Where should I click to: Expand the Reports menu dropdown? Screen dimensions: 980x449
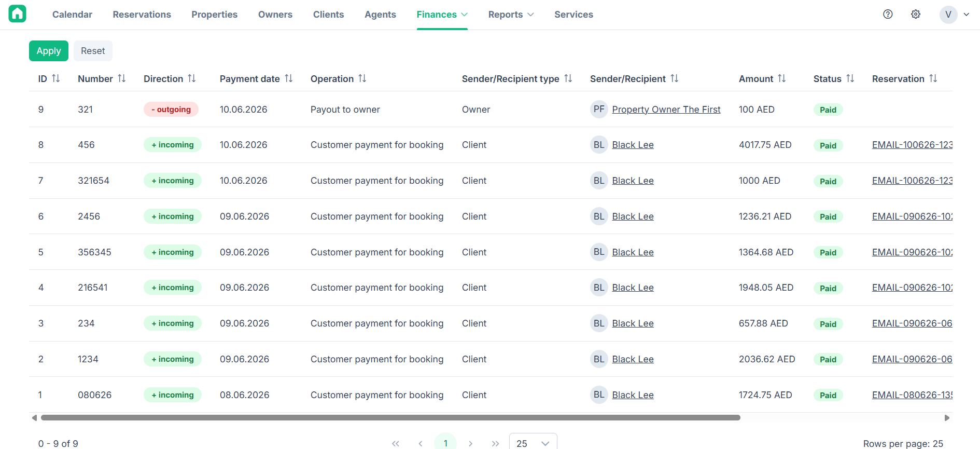point(511,15)
